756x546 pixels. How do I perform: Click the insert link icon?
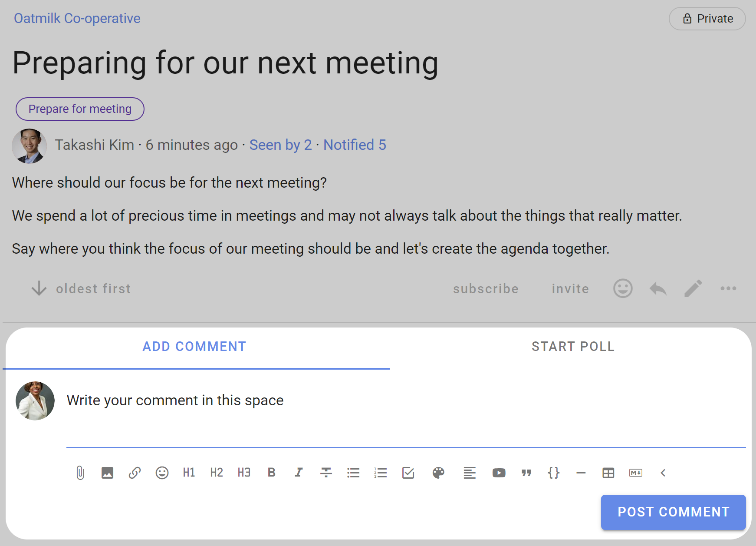point(135,473)
